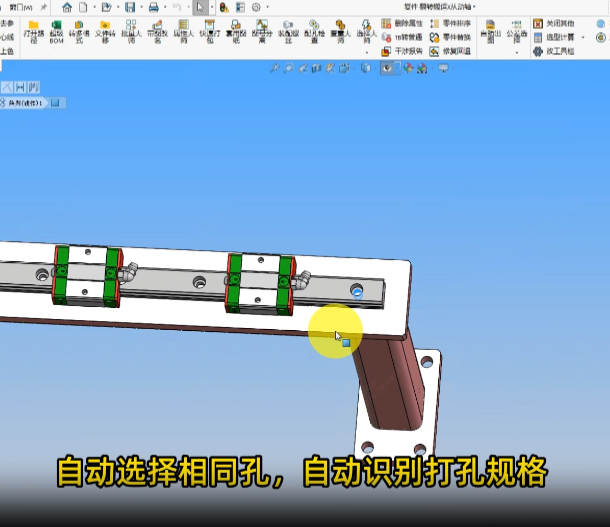Click the first breadcrumb selection filter icon

point(7,87)
